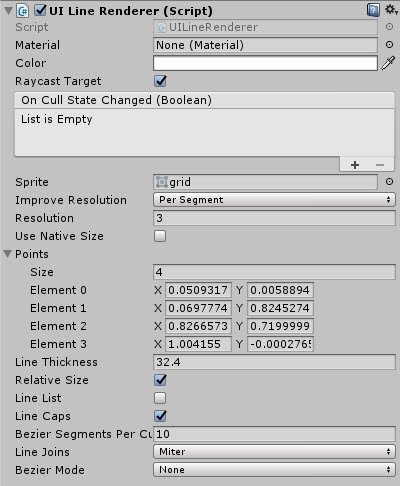
Task: Toggle the Raycast Target checkbox
Action: pyautogui.click(x=160, y=81)
